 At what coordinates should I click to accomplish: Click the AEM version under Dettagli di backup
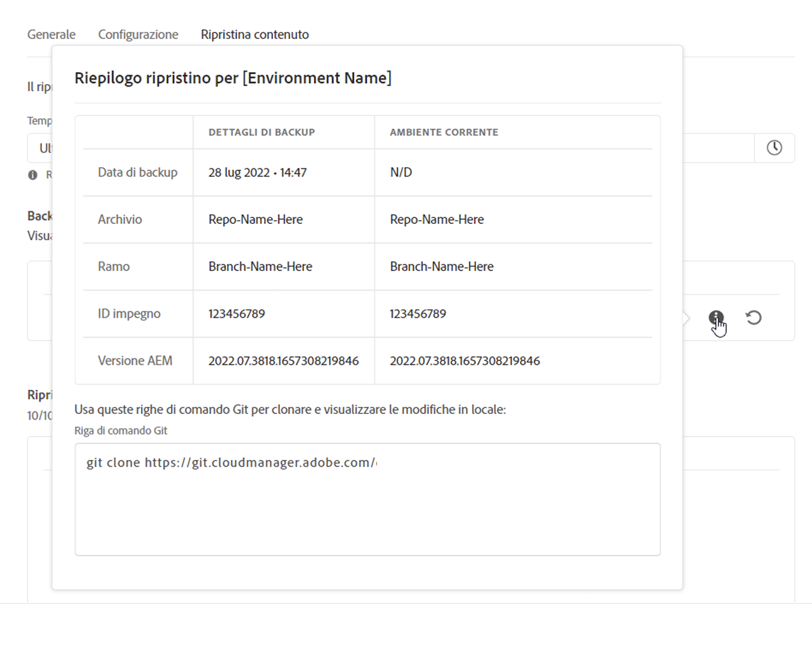tap(283, 361)
